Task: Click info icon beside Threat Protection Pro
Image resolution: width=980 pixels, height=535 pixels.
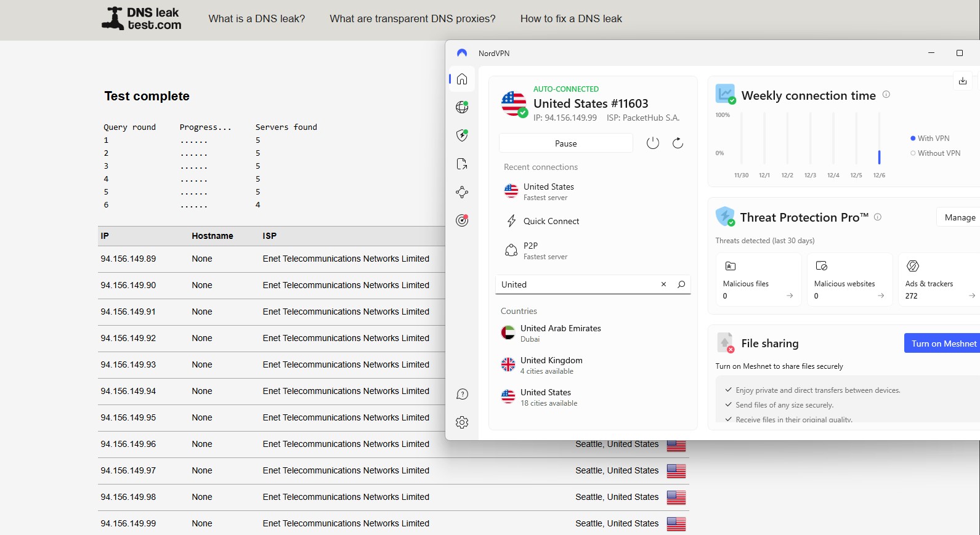Action: 878,217
